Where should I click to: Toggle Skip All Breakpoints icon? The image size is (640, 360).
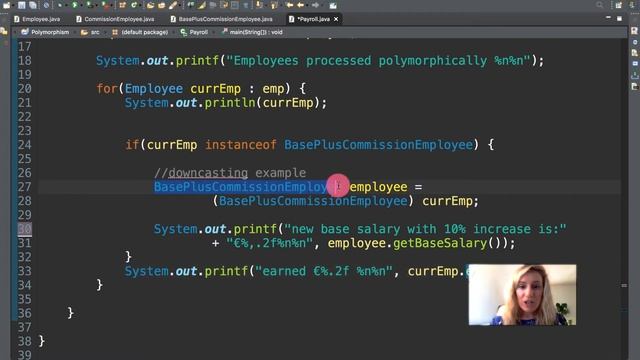click(x=47, y=5)
